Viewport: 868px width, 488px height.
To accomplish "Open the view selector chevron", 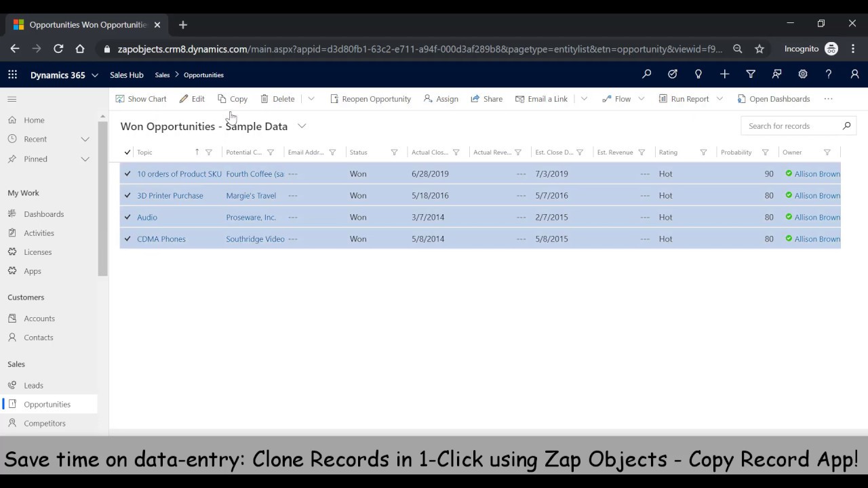I will click(x=302, y=126).
